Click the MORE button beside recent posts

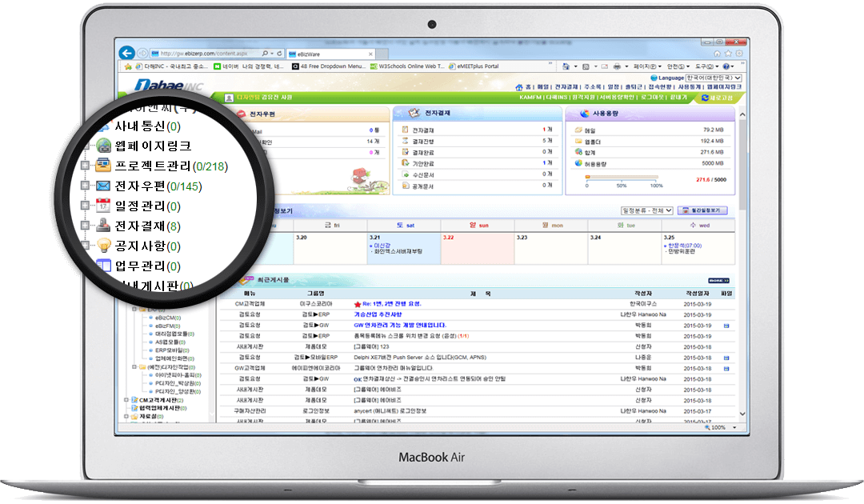point(718,281)
